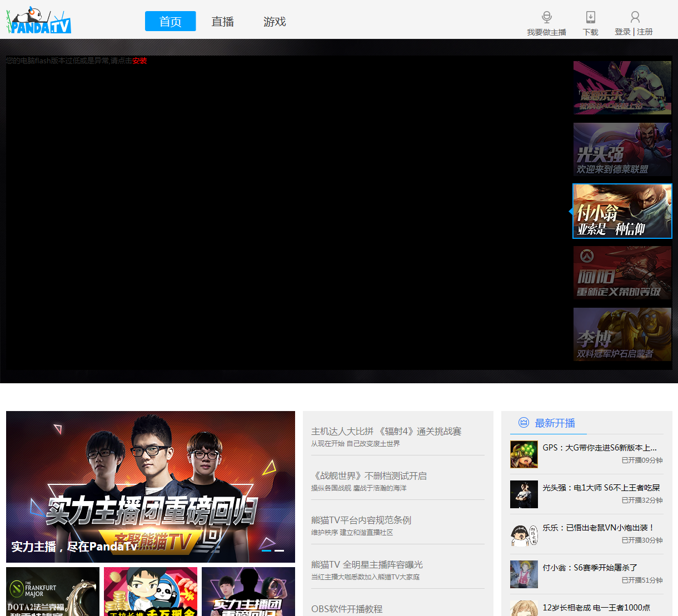Viewport: 678px width, 616px height.
Task: Open the 登录 login link
Action: pyautogui.click(x=622, y=32)
